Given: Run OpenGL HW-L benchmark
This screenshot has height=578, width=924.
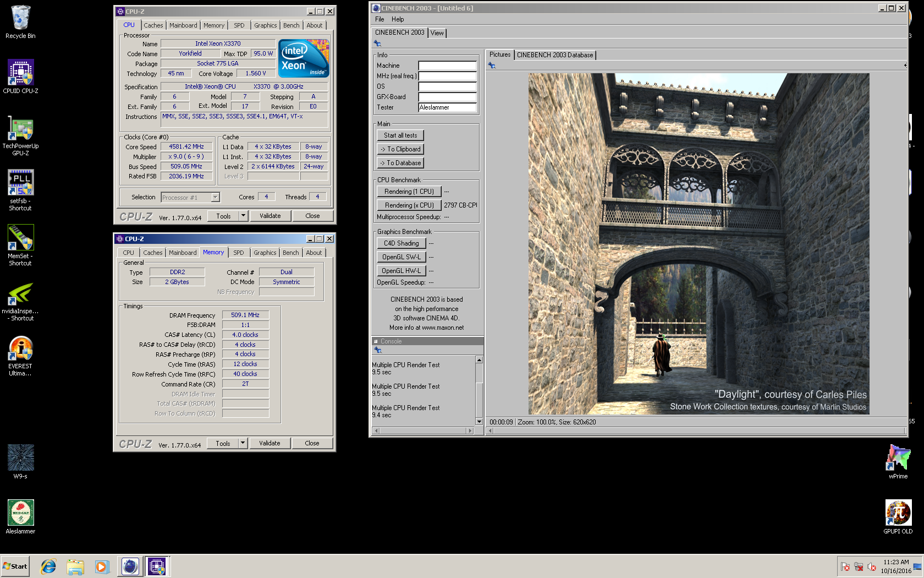Looking at the screenshot, I should point(402,271).
